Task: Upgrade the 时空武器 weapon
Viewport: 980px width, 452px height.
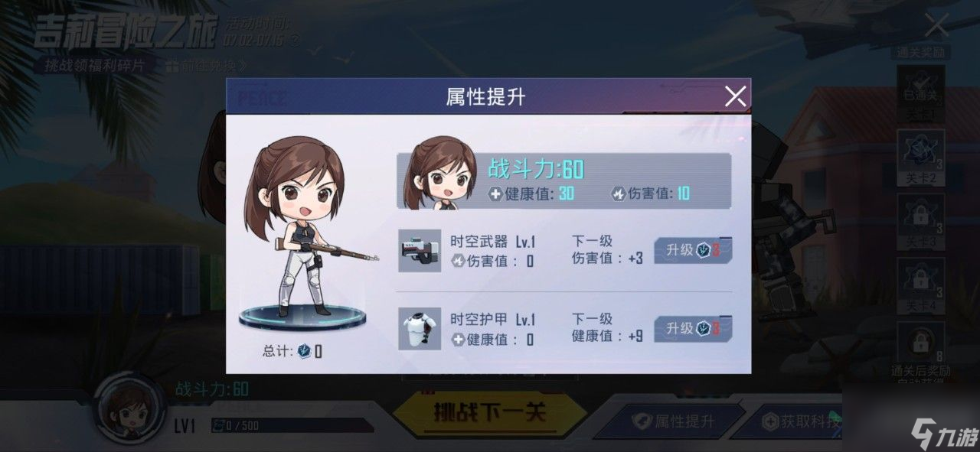Action: [693, 250]
